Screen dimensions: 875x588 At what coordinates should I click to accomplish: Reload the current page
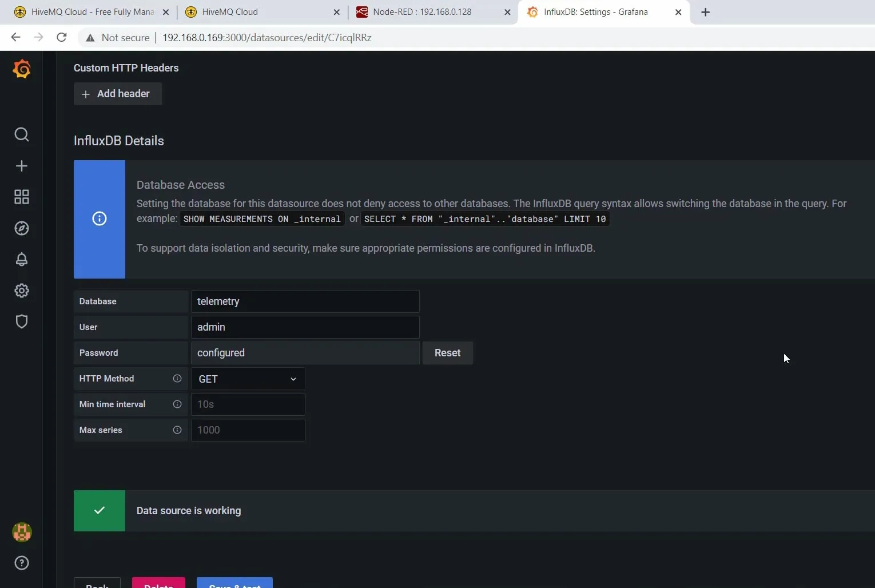coord(62,38)
